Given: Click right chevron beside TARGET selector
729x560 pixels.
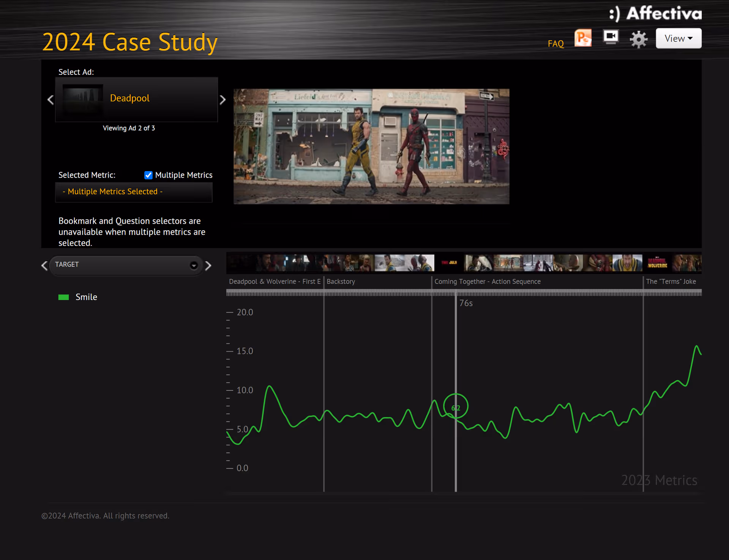Looking at the screenshot, I should (208, 266).
